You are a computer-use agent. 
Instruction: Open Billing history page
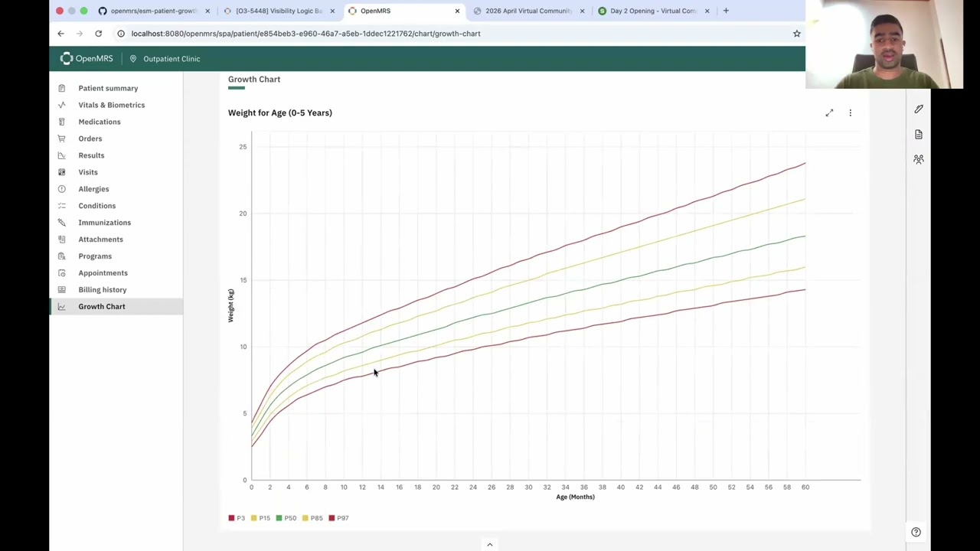tap(102, 290)
